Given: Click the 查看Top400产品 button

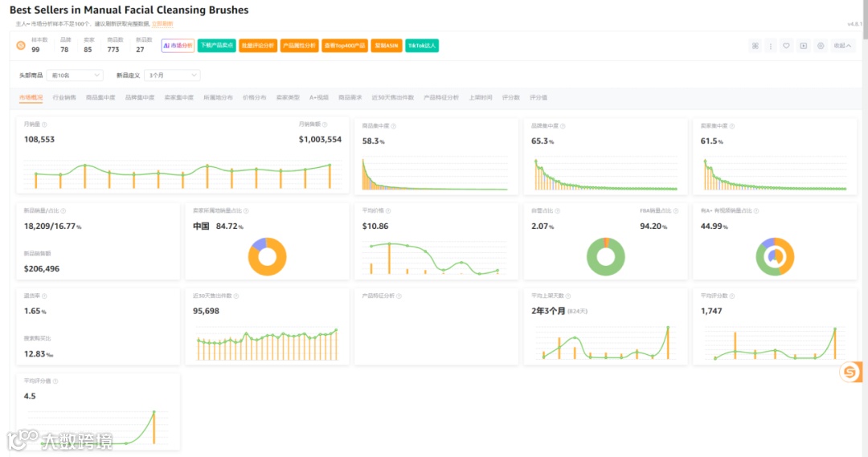Looking at the screenshot, I should 344,45.
